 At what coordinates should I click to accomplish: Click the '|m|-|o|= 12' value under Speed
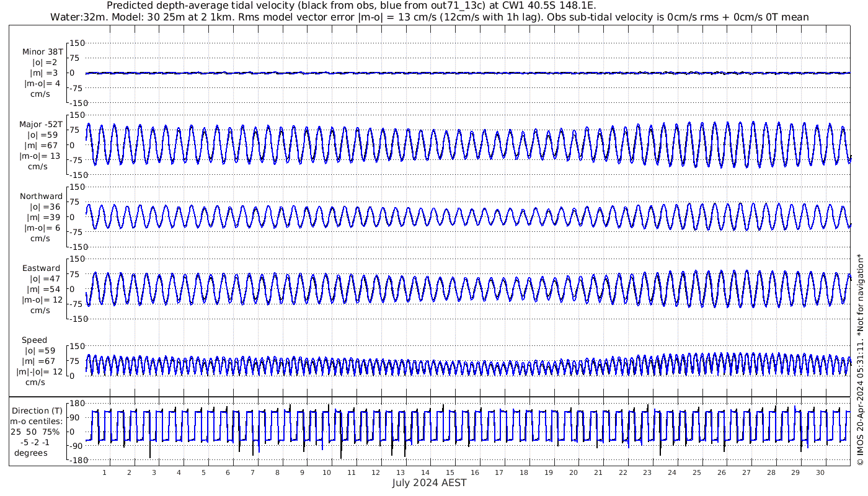click(40, 372)
